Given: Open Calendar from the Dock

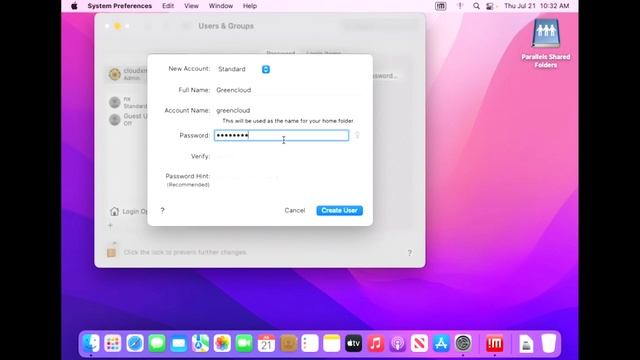Looking at the screenshot, I should 266,343.
